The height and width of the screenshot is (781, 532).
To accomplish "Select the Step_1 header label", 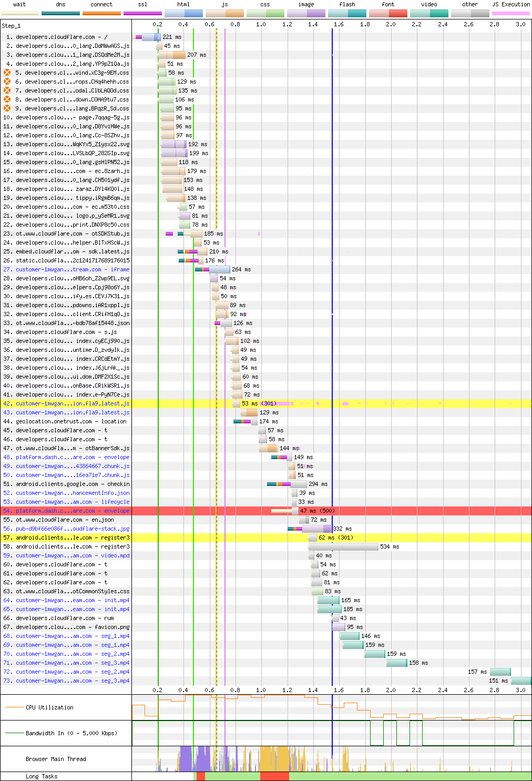I will coord(11,25).
